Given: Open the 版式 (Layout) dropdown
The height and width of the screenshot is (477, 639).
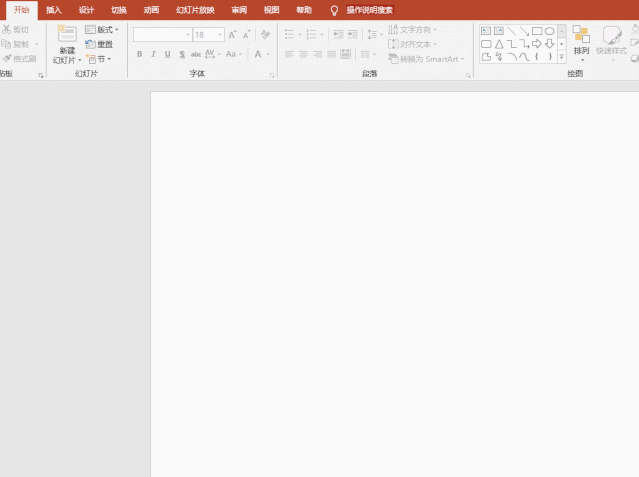Looking at the screenshot, I should (102, 30).
